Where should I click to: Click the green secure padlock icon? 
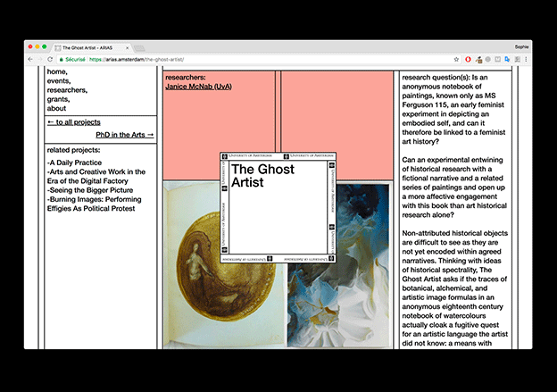pyautogui.click(x=63, y=59)
